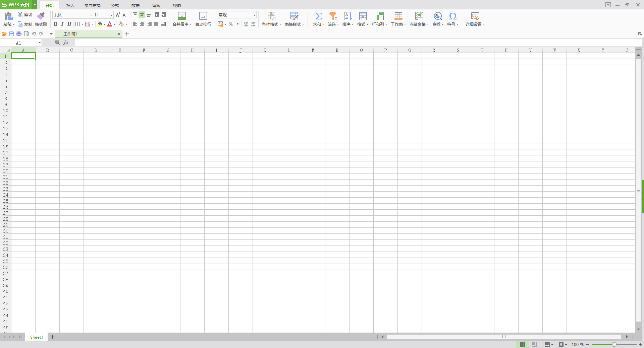Decrease font size with the A- icon
Viewport: 644px width, 348px height.
click(124, 15)
